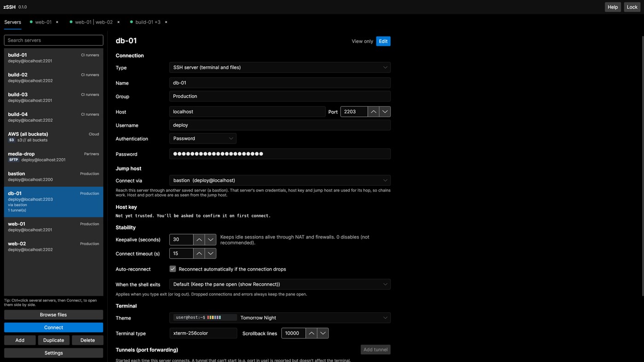Delete the selected server

click(87, 340)
